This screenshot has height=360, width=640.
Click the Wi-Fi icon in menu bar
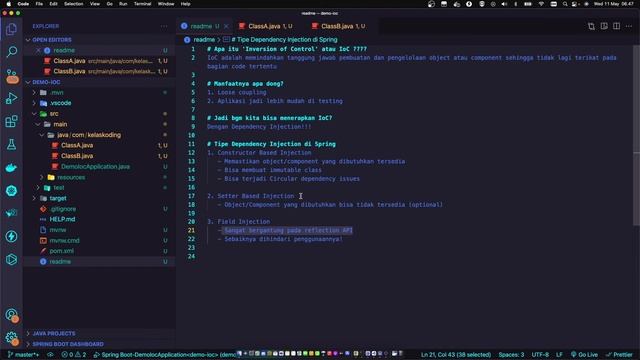[541, 4]
